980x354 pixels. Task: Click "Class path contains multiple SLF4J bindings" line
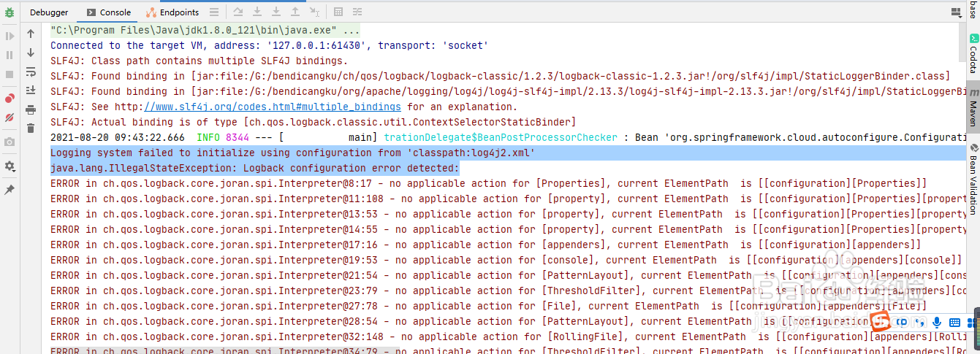(x=200, y=61)
